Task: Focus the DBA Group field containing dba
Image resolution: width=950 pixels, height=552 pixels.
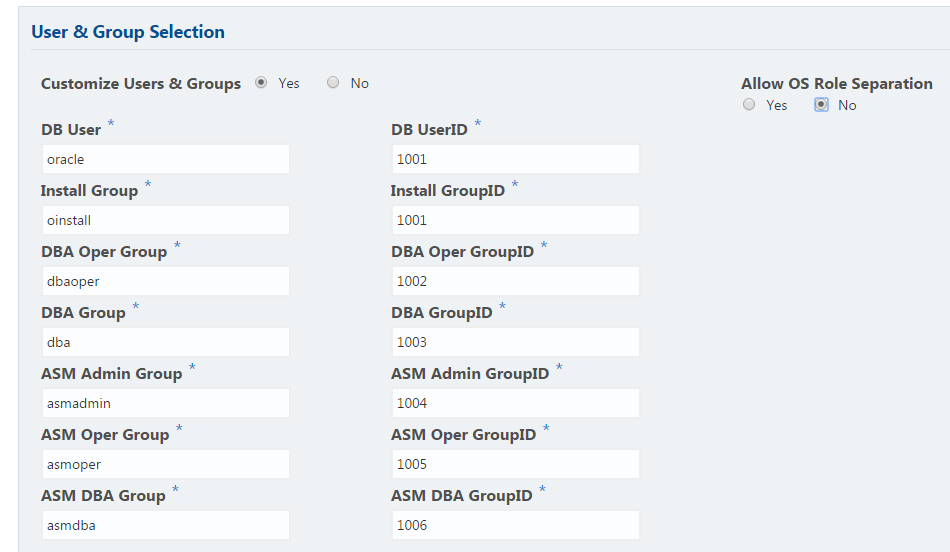Action: (165, 342)
